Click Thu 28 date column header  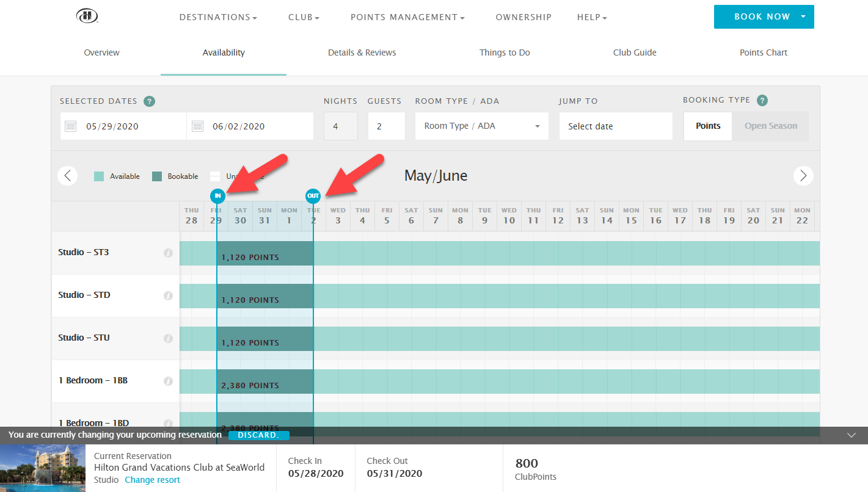coord(191,216)
